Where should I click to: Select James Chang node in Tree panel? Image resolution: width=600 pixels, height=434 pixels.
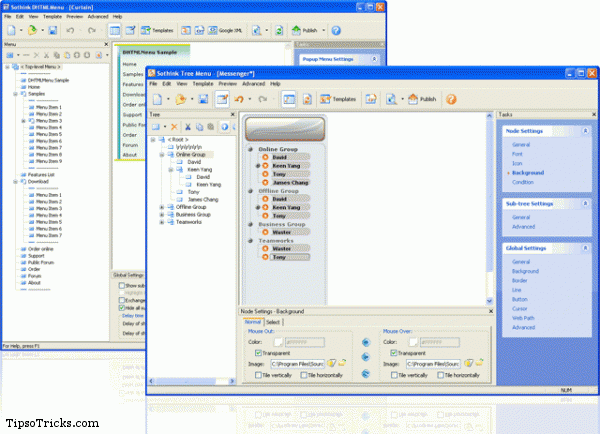click(203, 199)
